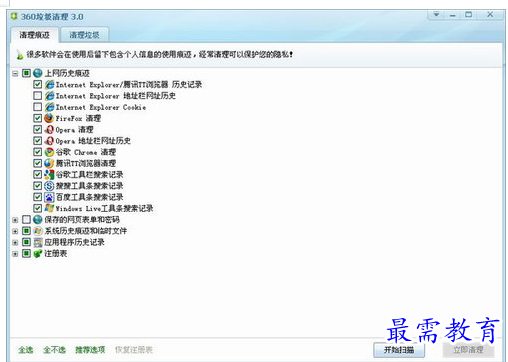
Task: Click the Google toolbar icon beside 谷歌工具栏搜索记录
Action: tap(49, 174)
